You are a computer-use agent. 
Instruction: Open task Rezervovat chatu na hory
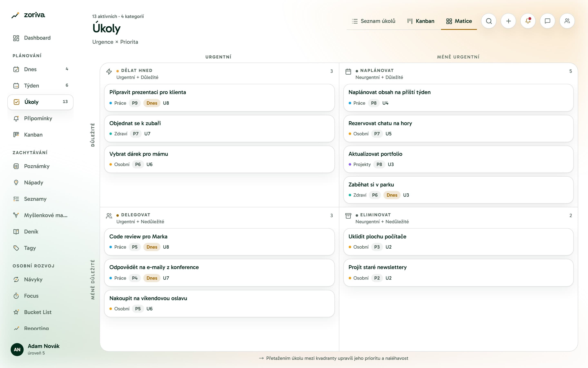(458, 129)
